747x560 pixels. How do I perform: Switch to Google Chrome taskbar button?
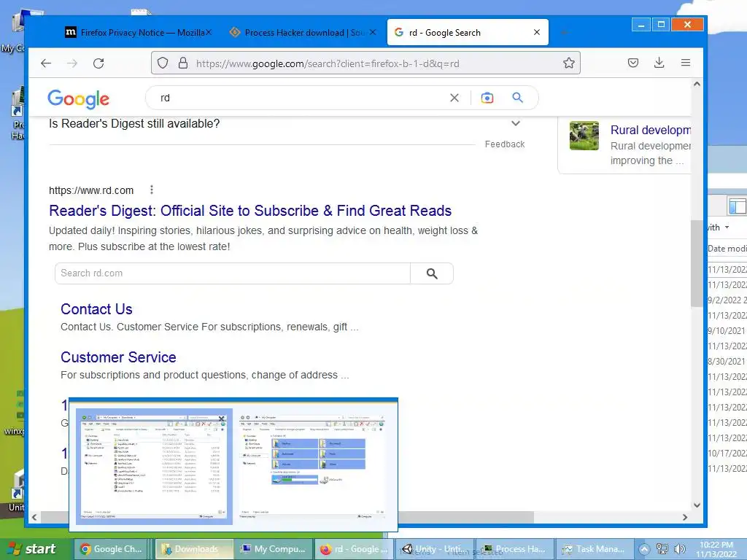pyautogui.click(x=112, y=549)
